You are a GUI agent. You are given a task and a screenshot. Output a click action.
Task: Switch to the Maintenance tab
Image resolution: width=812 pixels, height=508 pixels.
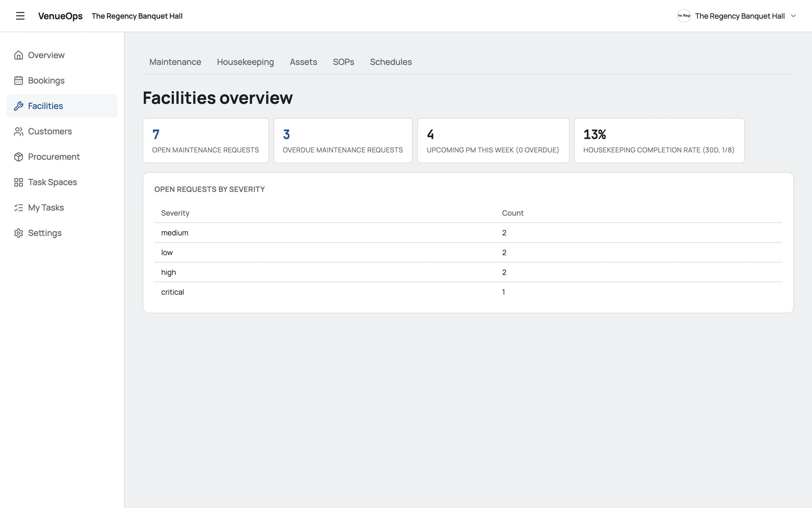tap(175, 62)
